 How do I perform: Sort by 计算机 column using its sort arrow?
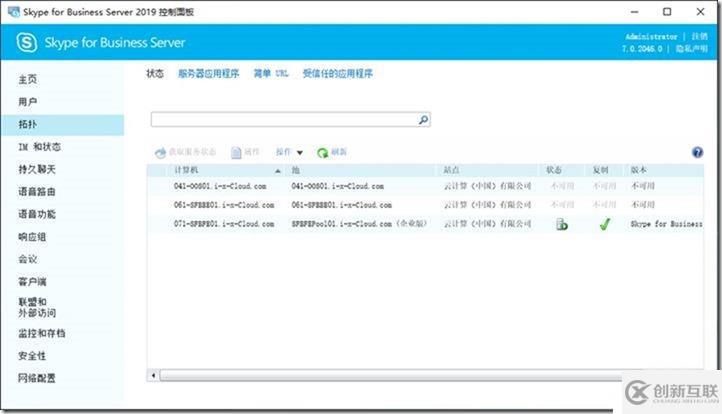point(278,171)
